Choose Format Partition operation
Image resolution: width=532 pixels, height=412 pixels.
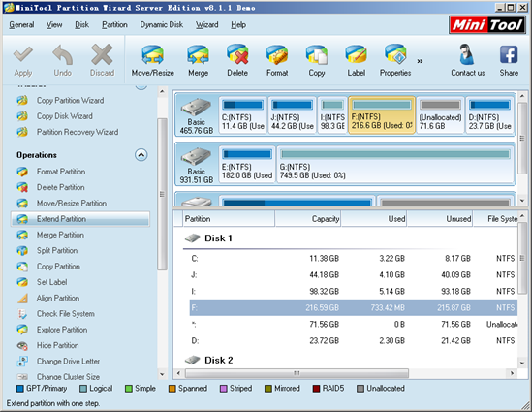61,172
